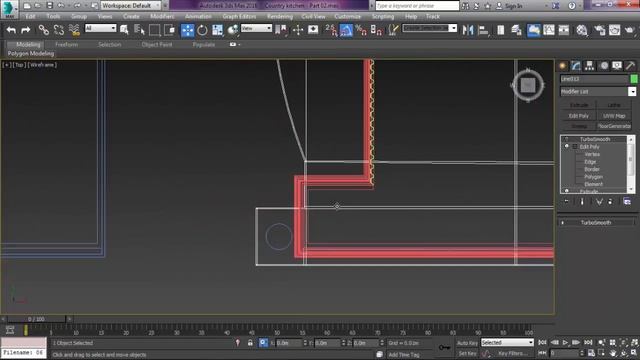Click the green object color swatch
Viewport: 640px width, 360px height.
(633, 79)
